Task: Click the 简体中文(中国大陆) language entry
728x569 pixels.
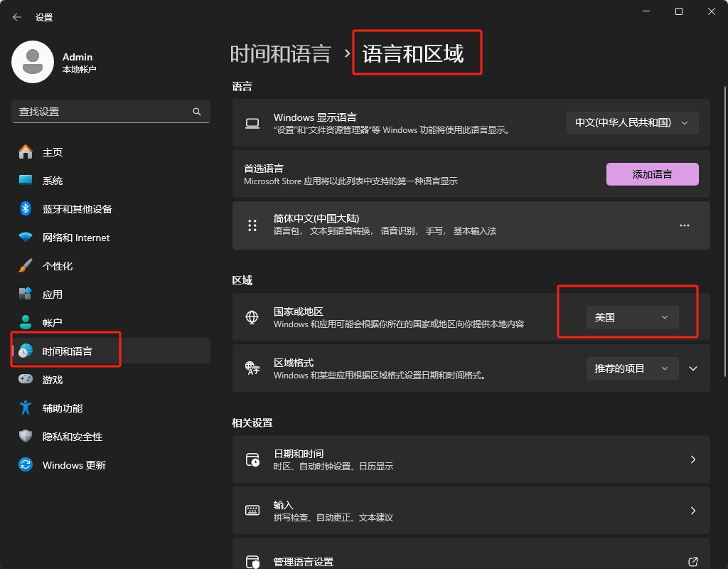Action: point(471,225)
